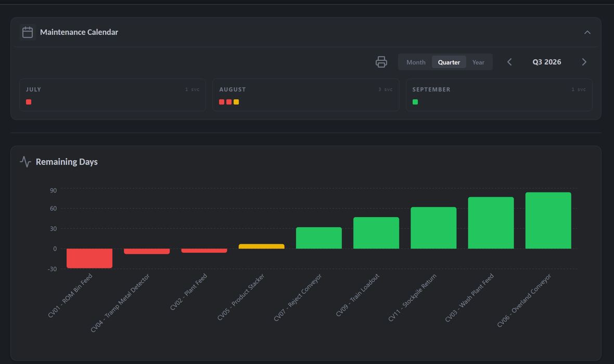Click the printer icon in calendar toolbar
The height and width of the screenshot is (364, 614).
pyautogui.click(x=381, y=62)
